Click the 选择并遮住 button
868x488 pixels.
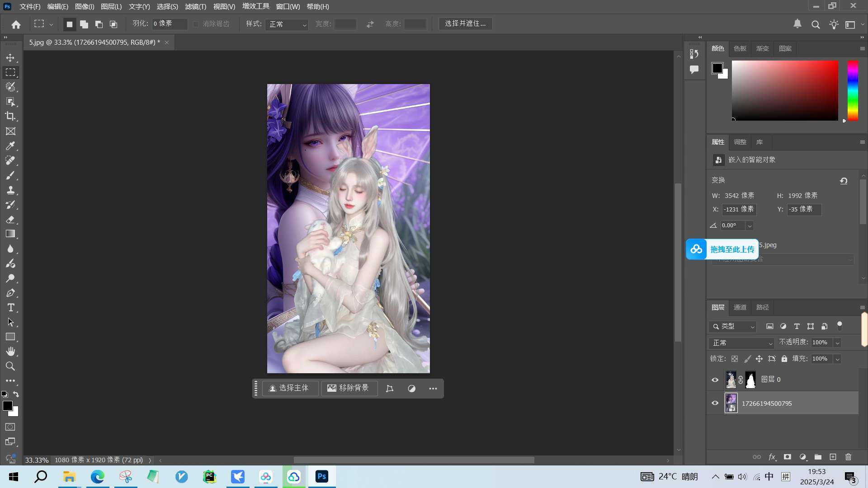[465, 23]
